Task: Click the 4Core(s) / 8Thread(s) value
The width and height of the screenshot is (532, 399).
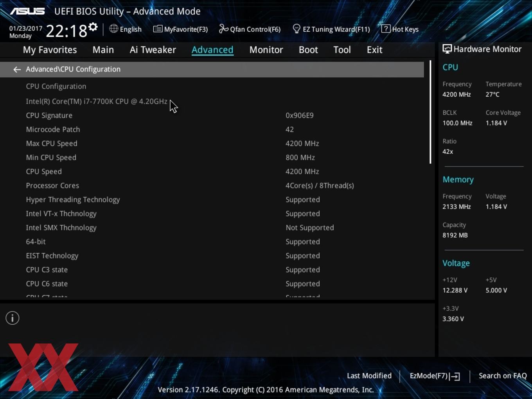Action: (x=320, y=185)
